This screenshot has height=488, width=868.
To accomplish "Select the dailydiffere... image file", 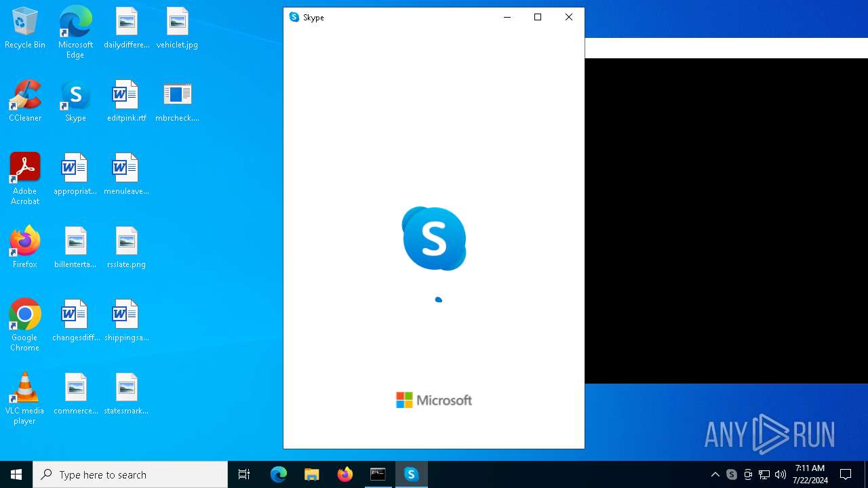I will tap(126, 28).
